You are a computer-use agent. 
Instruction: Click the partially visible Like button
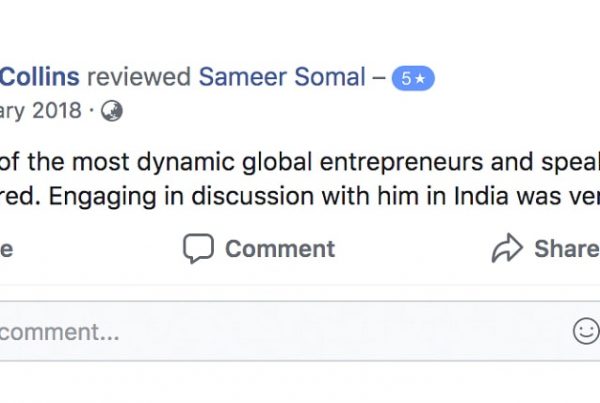coord(7,249)
